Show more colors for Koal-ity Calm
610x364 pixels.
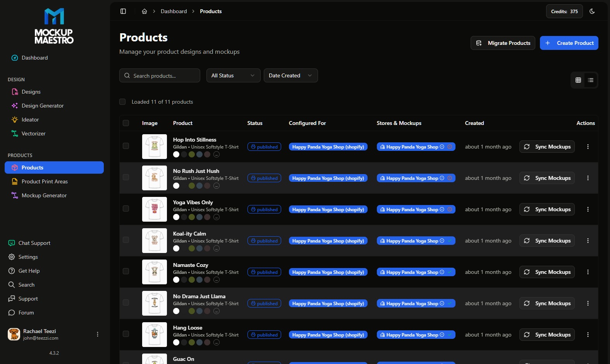(217, 248)
